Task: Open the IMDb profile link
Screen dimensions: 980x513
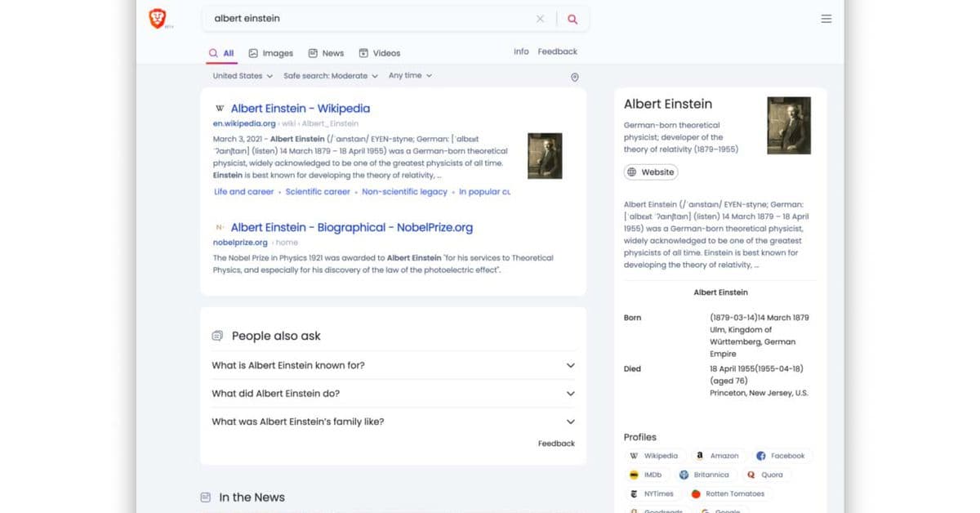Action: 646,475
